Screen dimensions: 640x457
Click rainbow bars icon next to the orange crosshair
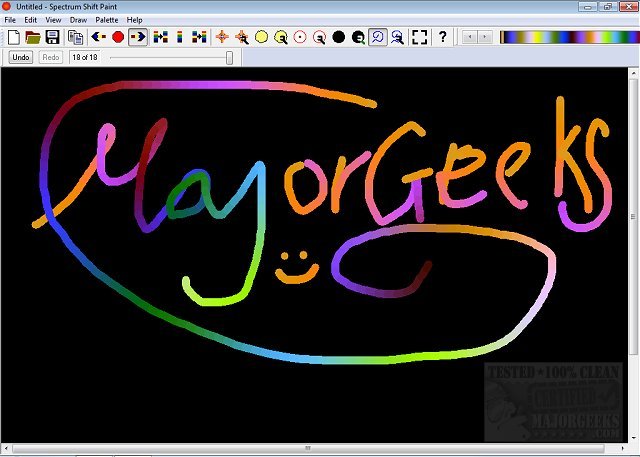coord(199,37)
